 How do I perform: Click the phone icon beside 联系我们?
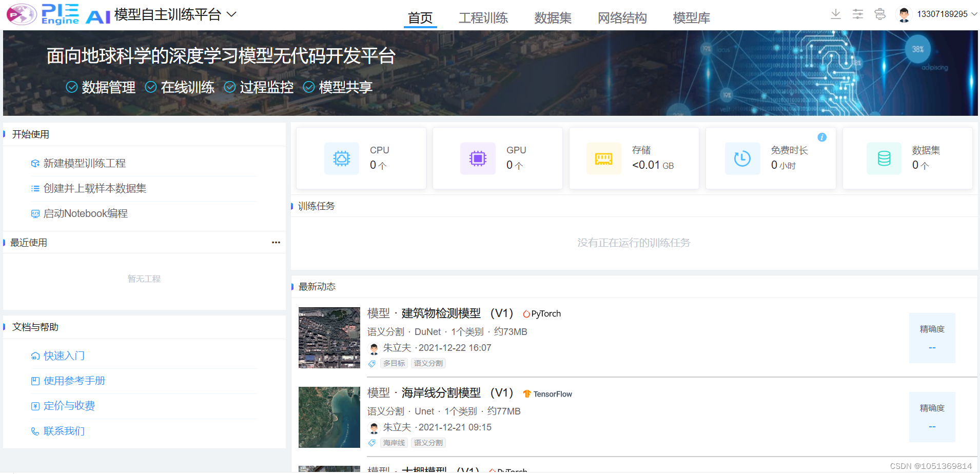35,431
